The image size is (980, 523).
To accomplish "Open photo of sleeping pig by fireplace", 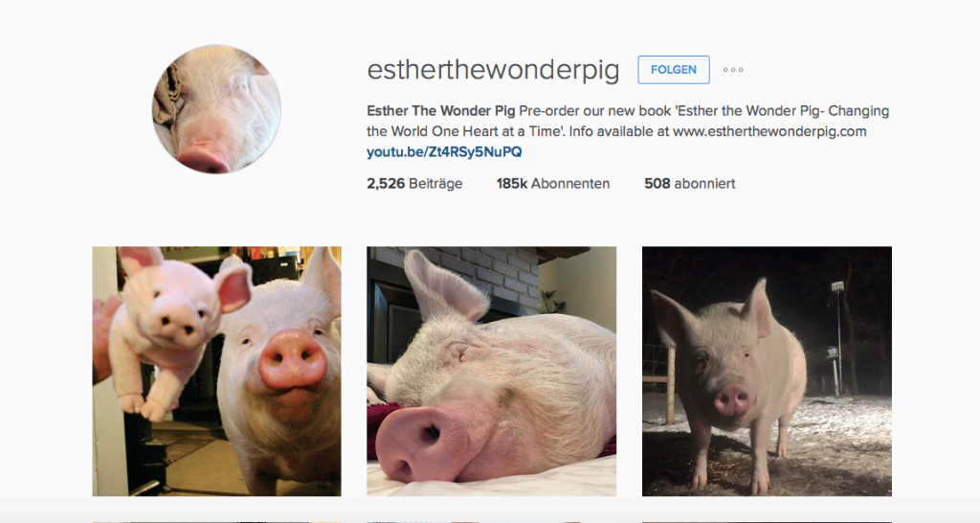I will [491, 371].
